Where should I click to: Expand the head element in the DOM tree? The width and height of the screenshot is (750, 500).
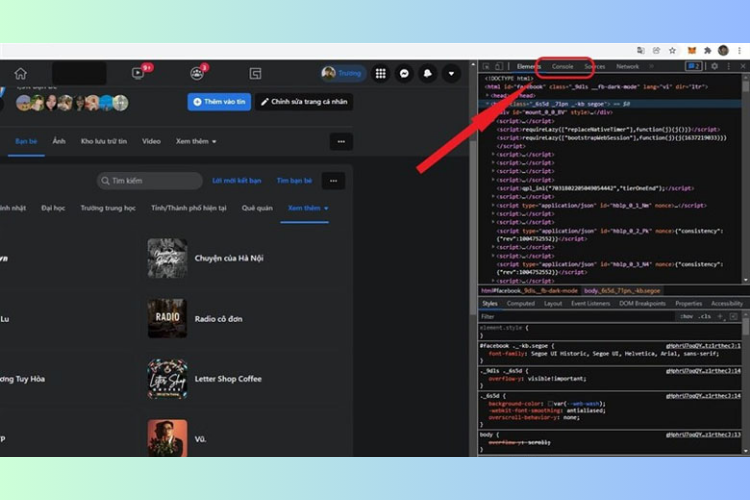[489, 94]
